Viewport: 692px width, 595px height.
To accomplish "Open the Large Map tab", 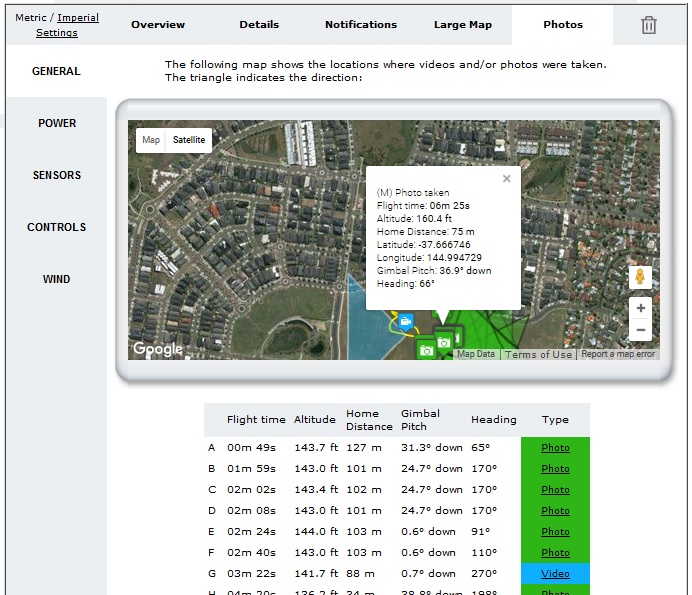I will [x=463, y=25].
